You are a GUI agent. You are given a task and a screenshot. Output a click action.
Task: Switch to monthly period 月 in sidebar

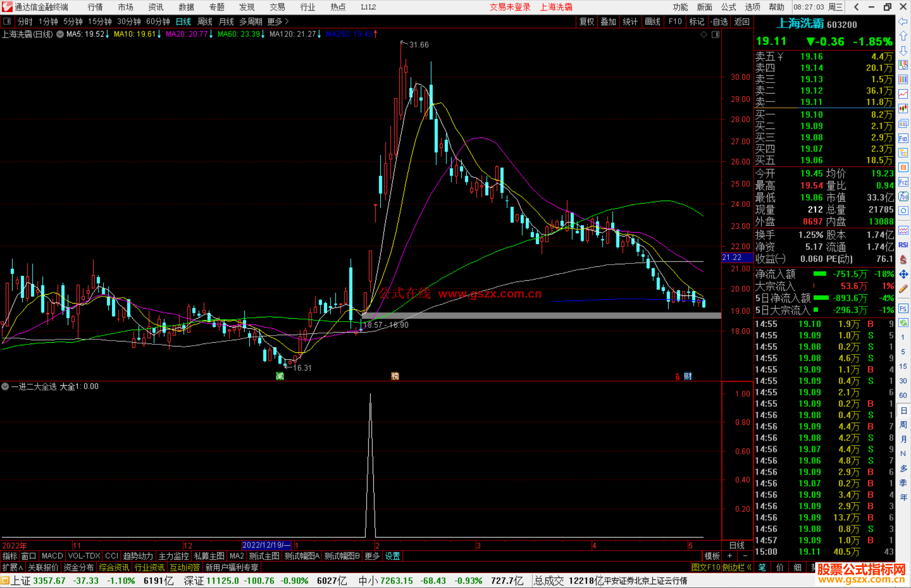click(903, 439)
